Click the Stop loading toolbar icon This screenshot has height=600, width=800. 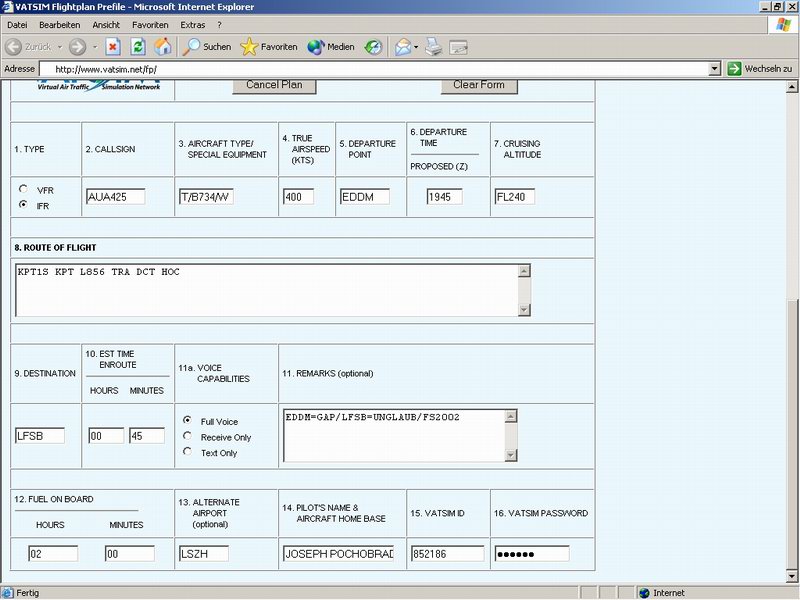click(x=113, y=46)
